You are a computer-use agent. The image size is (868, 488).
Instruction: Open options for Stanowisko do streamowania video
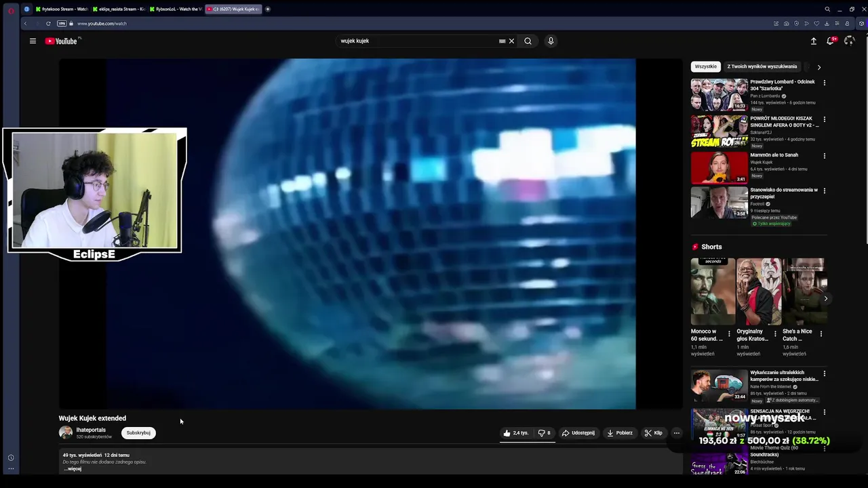pyautogui.click(x=825, y=191)
